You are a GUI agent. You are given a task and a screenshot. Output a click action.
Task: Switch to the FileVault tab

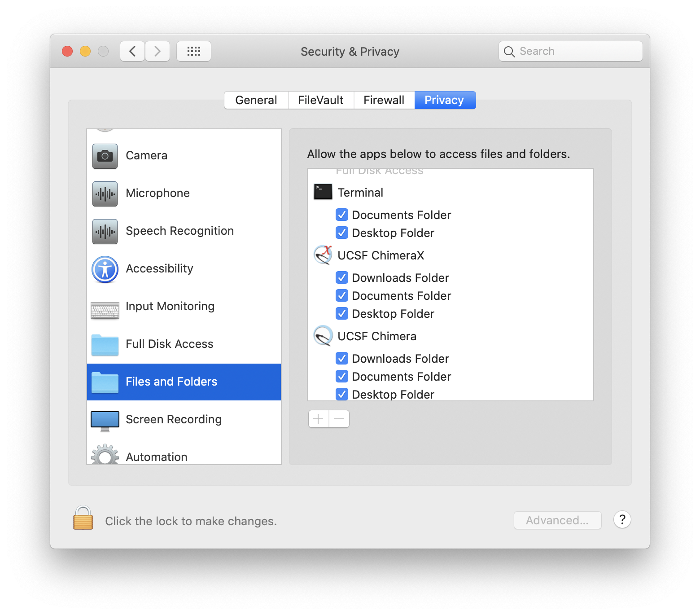point(320,100)
